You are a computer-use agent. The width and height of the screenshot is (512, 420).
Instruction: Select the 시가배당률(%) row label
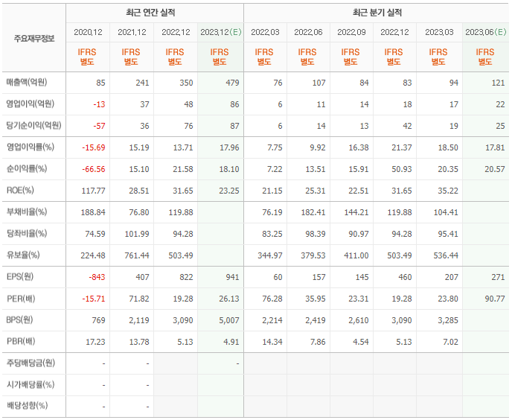(31, 385)
